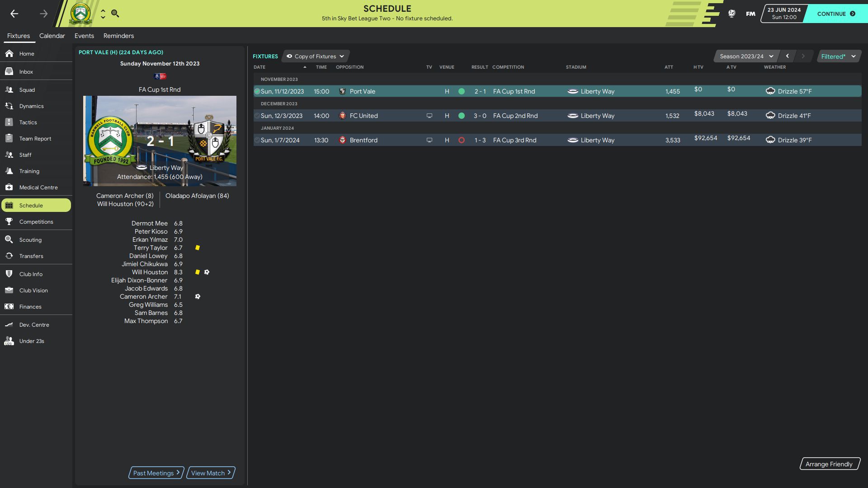Open Under 23s in the sidebar
Image resolution: width=868 pixels, height=488 pixels.
coord(36,341)
